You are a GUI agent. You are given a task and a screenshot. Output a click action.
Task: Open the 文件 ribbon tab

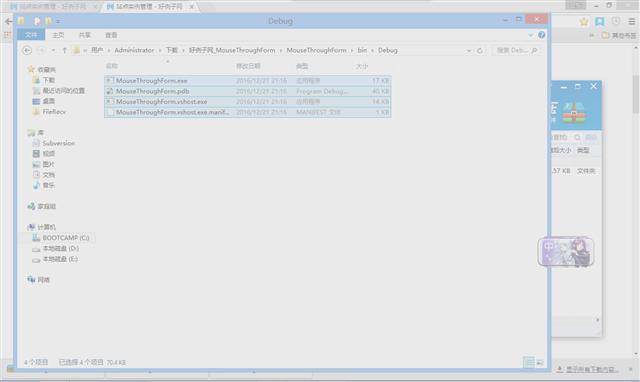click(31, 35)
